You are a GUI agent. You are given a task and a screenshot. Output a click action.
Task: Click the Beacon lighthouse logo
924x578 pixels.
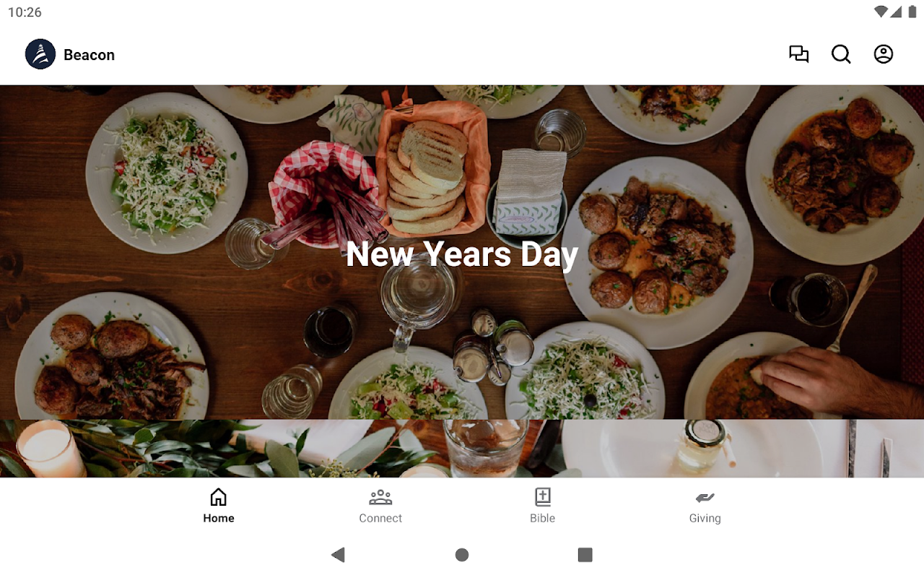[x=40, y=54]
